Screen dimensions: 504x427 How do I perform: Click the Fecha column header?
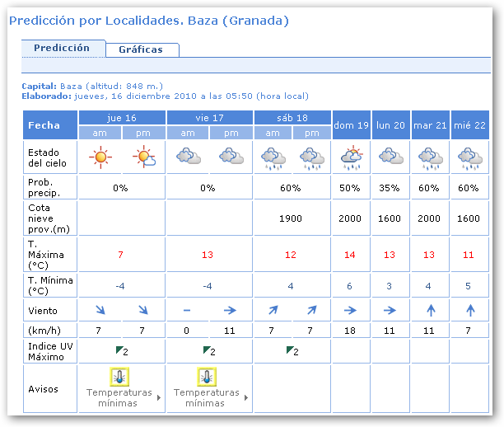click(44, 125)
